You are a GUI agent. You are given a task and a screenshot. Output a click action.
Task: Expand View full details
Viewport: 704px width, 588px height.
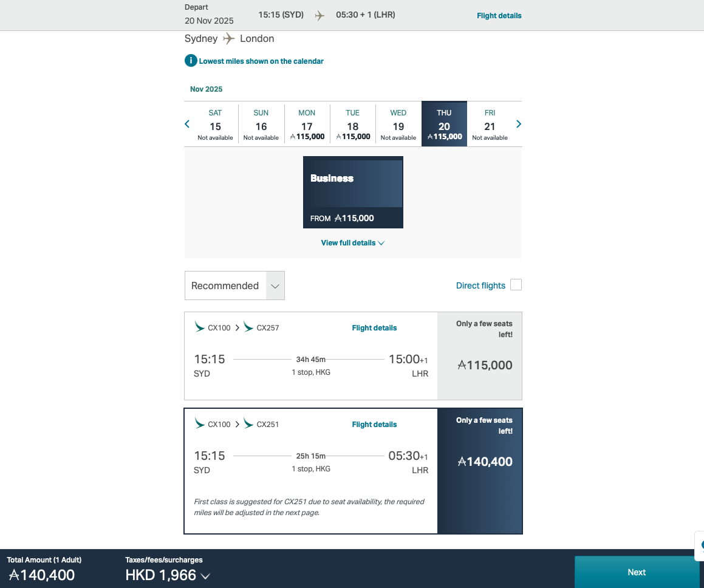tap(353, 243)
